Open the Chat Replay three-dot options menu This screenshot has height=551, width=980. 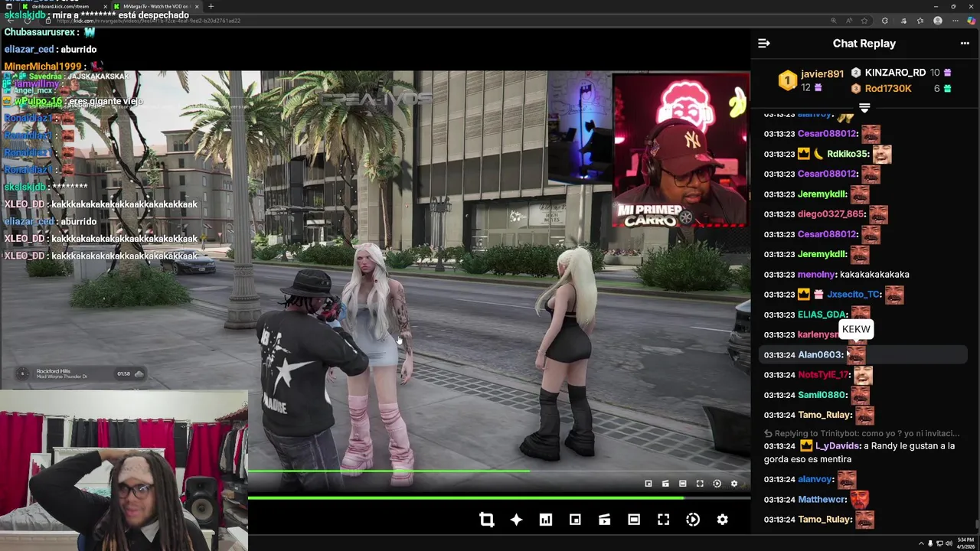(965, 44)
